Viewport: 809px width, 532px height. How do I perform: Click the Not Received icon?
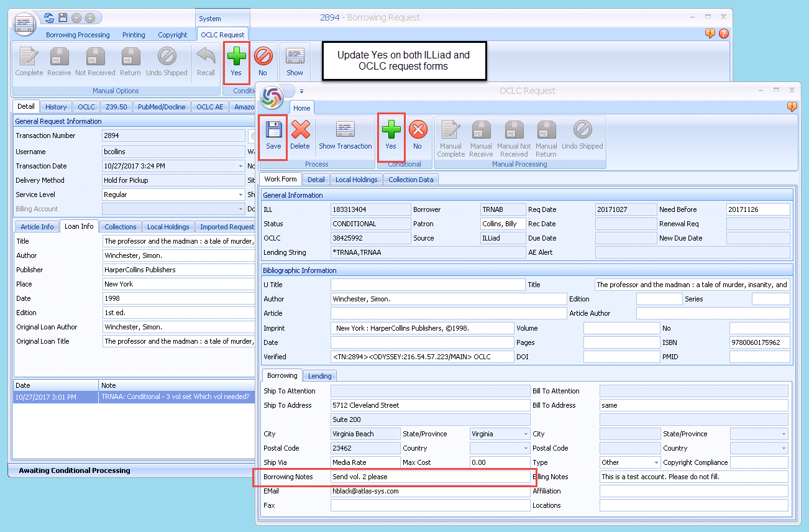(x=94, y=61)
